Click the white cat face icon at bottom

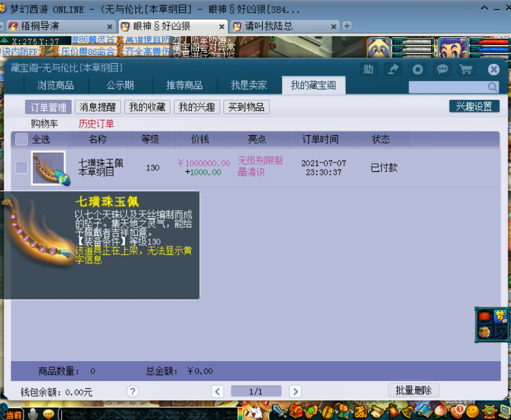pos(255,412)
